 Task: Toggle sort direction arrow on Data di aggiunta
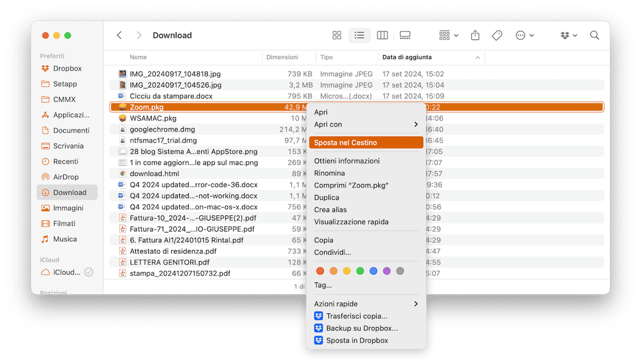[x=478, y=57]
